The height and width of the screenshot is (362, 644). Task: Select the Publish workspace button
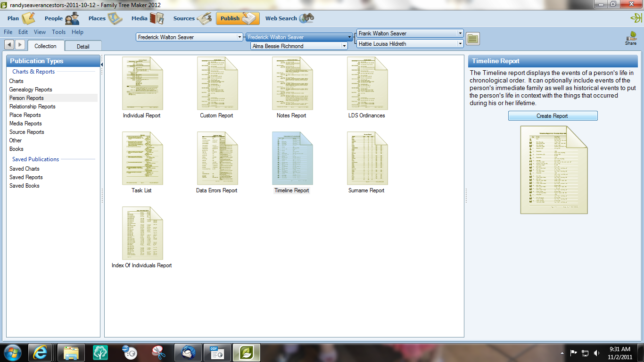click(x=238, y=18)
